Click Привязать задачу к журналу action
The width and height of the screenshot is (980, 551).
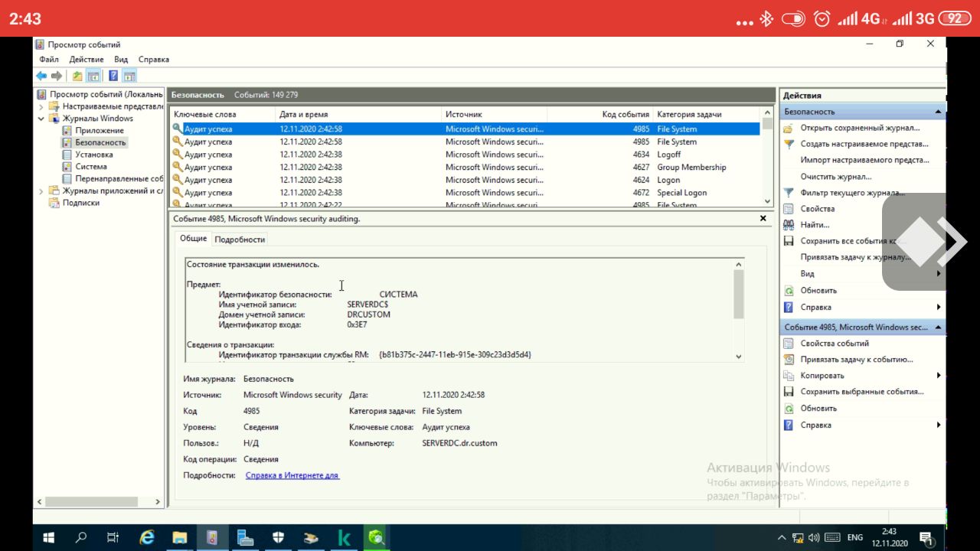click(855, 257)
